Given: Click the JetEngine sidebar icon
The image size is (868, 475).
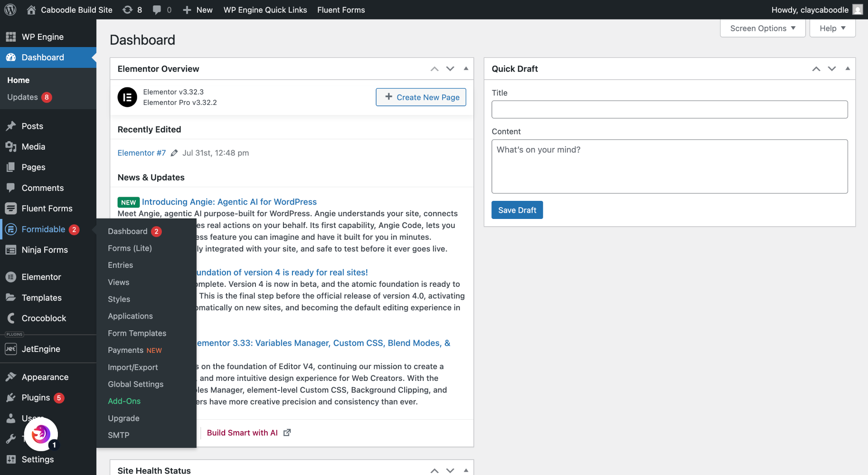Looking at the screenshot, I should (x=11, y=349).
